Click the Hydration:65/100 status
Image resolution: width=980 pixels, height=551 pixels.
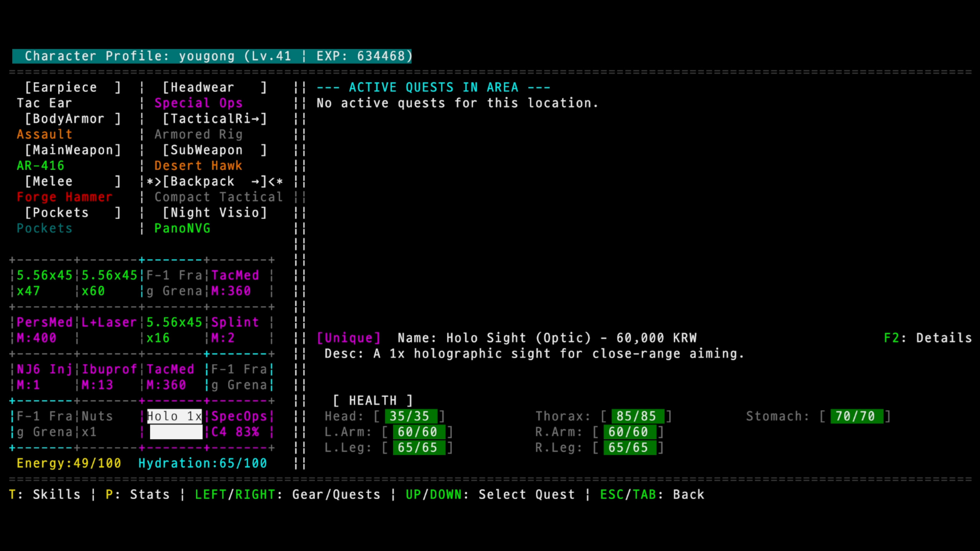pos(203,463)
